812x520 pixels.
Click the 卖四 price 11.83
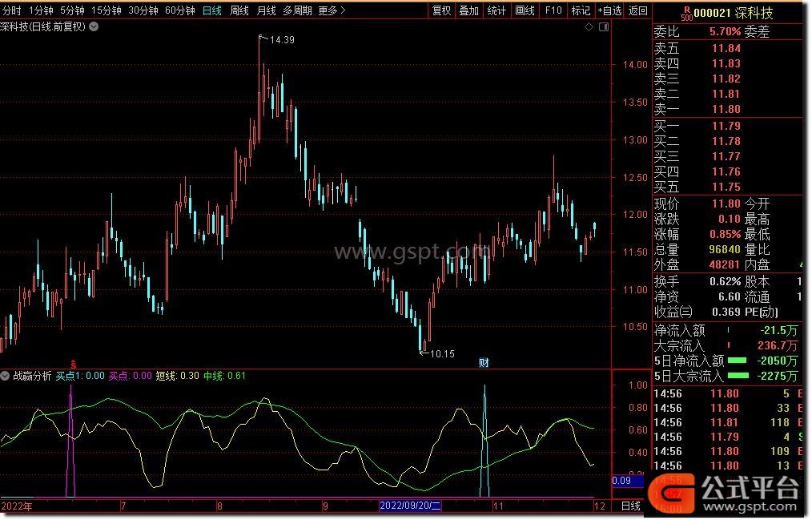[x=726, y=63]
